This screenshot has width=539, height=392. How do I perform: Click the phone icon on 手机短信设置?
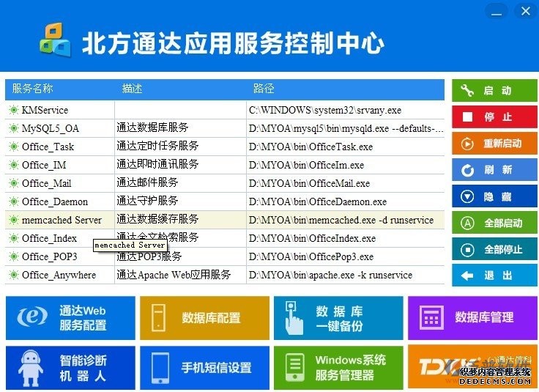(160, 368)
